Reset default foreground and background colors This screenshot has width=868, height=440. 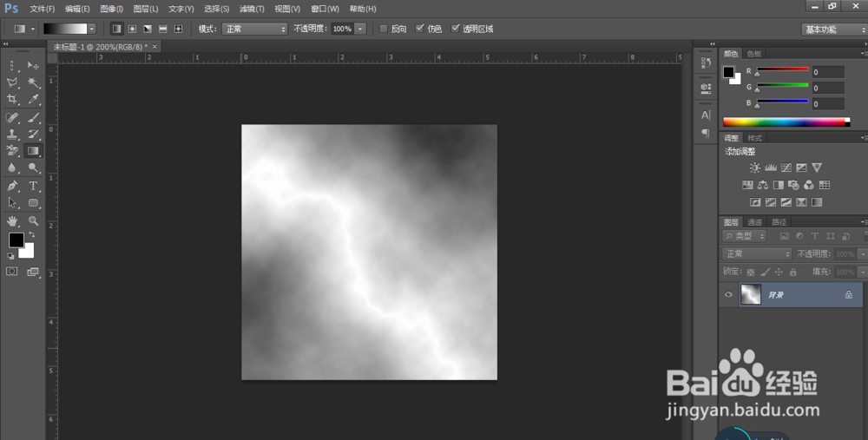[x=10, y=256]
